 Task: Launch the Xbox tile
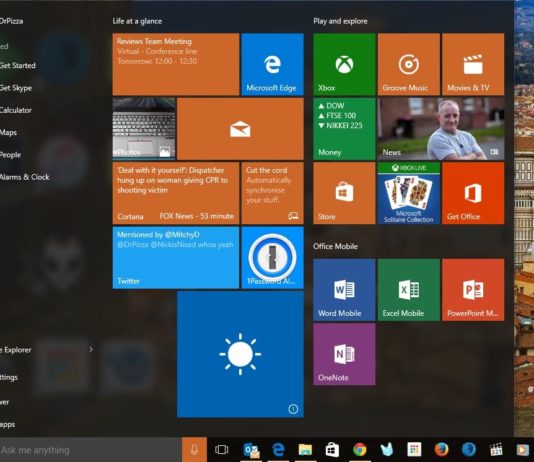coord(344,64)
